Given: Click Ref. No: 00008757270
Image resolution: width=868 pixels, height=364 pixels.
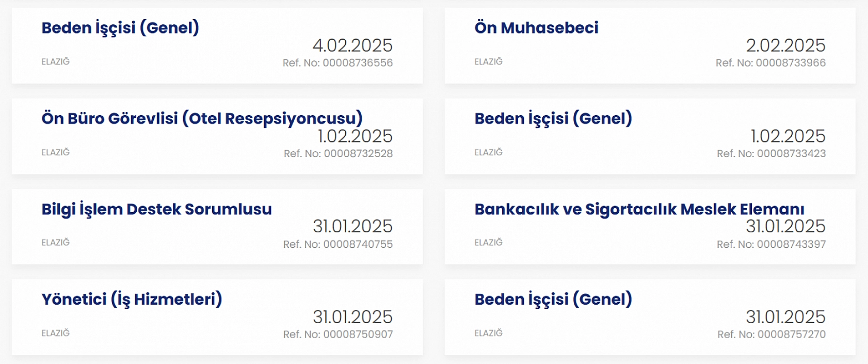Looking at the screenshot, I should 771,335.
